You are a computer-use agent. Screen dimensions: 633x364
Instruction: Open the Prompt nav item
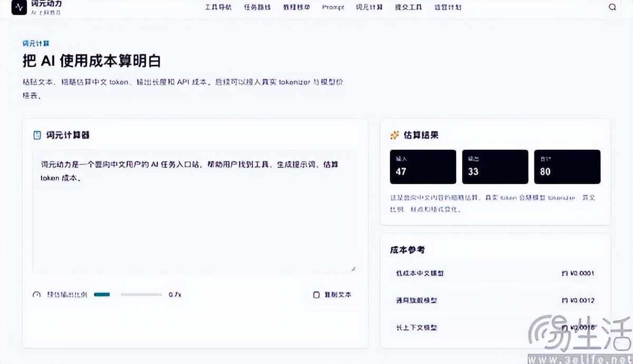(x=333, y=7)
